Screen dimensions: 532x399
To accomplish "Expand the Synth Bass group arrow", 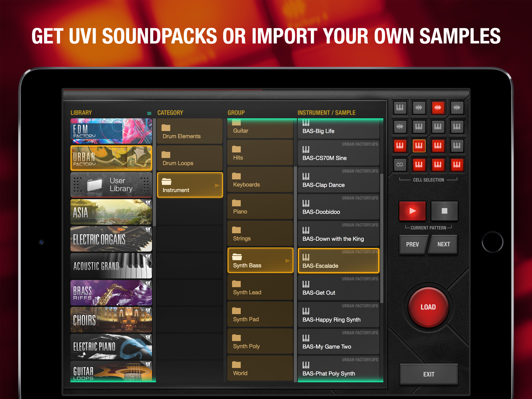I will pos(287,261).
